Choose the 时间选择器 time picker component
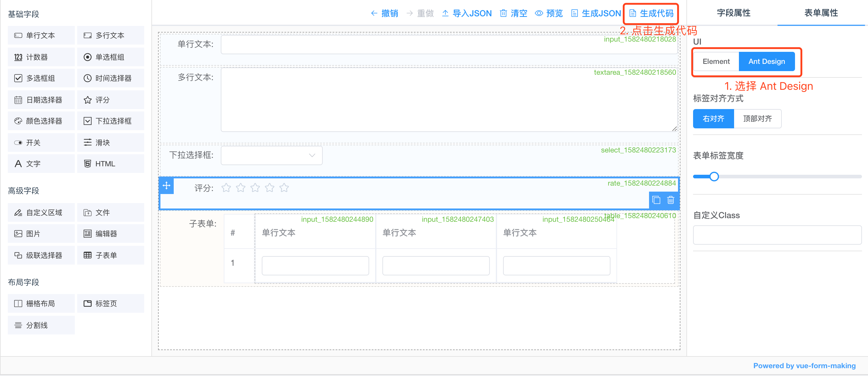The width and height of the screenshot is (868, 376). point(110,78)
